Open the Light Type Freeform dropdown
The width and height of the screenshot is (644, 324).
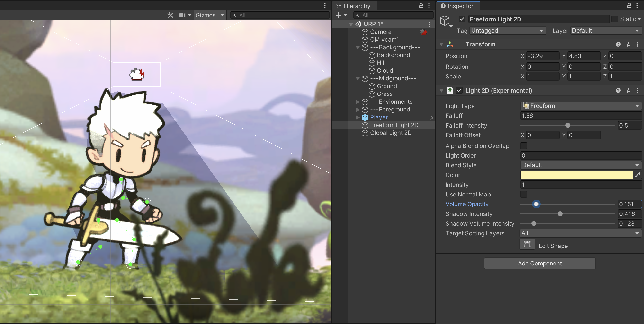[581, 106]
